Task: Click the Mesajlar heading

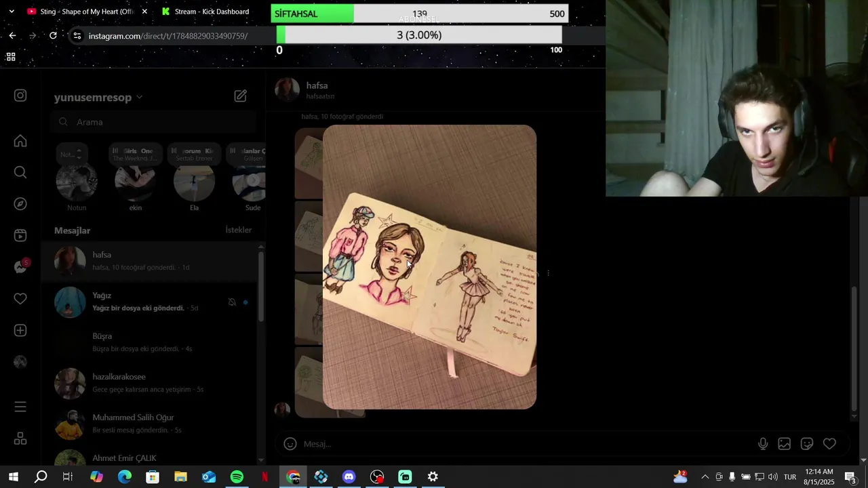Action: (72, 230)
